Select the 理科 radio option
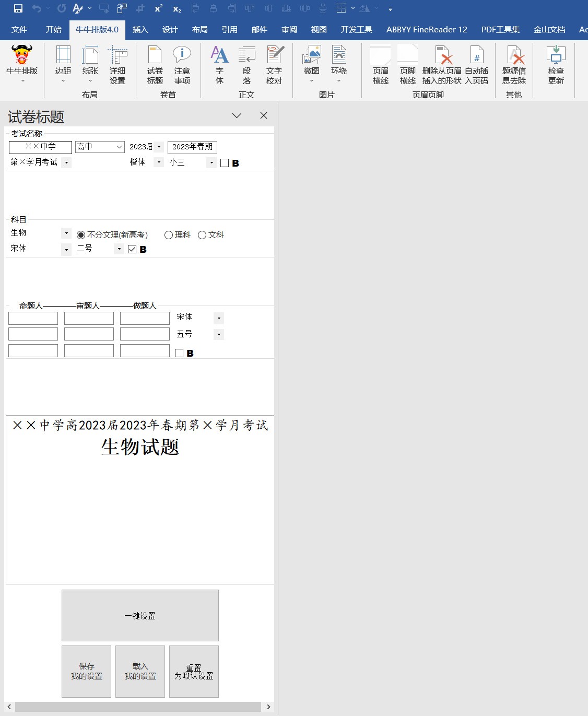Screen dimensions: 588x716 point(168,235)
